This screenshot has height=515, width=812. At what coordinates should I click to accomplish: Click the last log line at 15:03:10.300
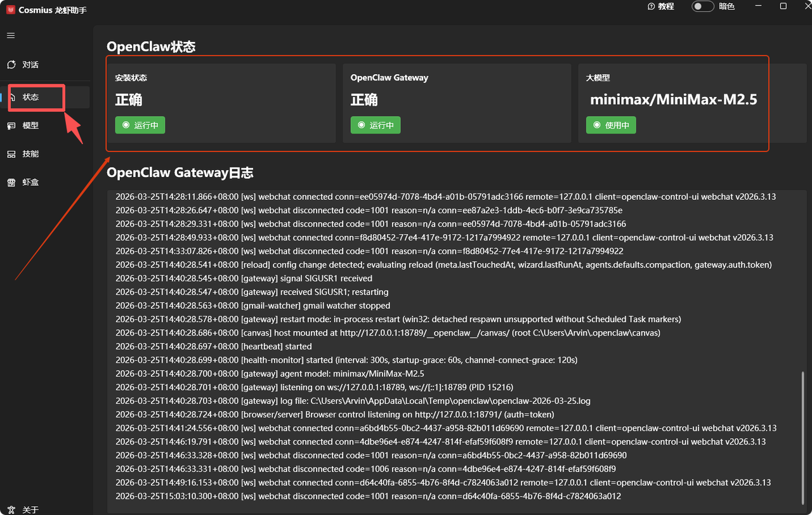click(x=368, y=496)
